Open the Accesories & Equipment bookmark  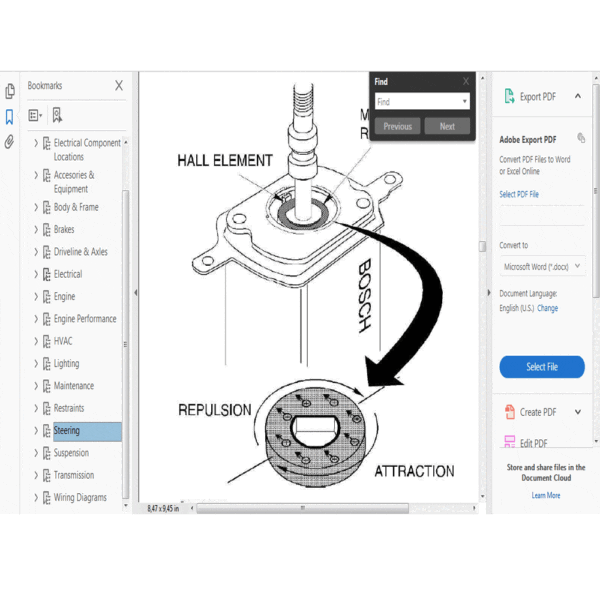(x=74, y=182)
